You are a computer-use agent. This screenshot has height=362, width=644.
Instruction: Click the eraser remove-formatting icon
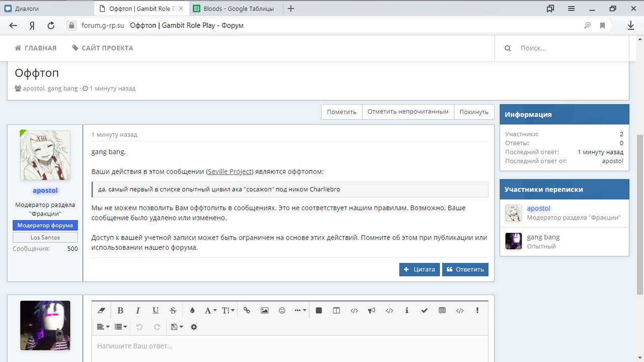(101, 311)
